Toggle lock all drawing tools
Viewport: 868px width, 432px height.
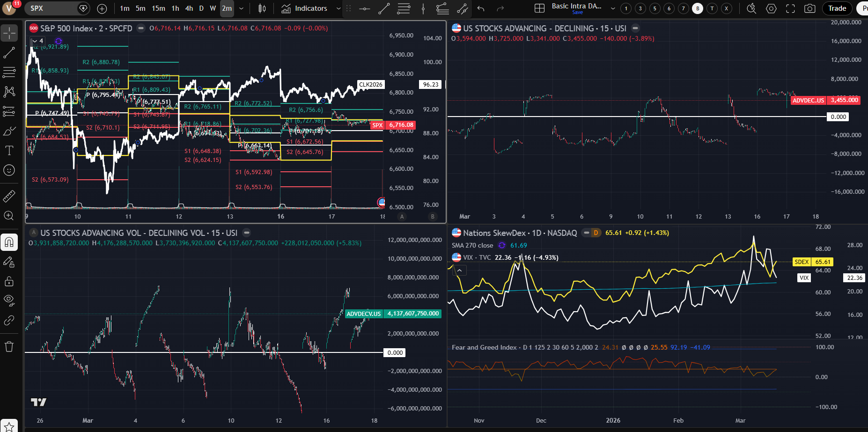(9, 281)
